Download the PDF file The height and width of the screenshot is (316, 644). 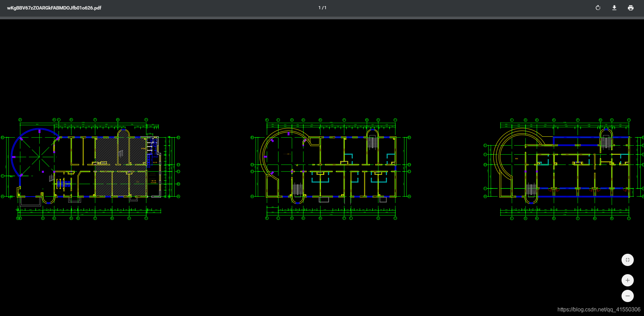(614, 8)
